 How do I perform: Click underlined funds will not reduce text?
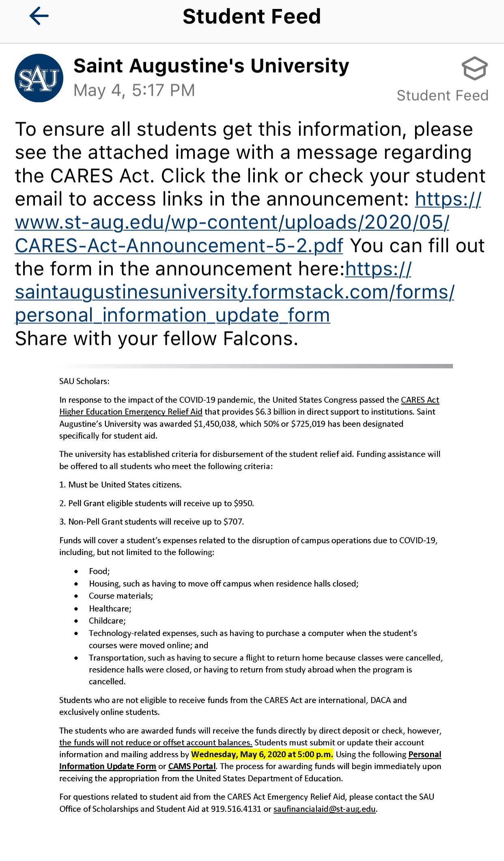155,743
